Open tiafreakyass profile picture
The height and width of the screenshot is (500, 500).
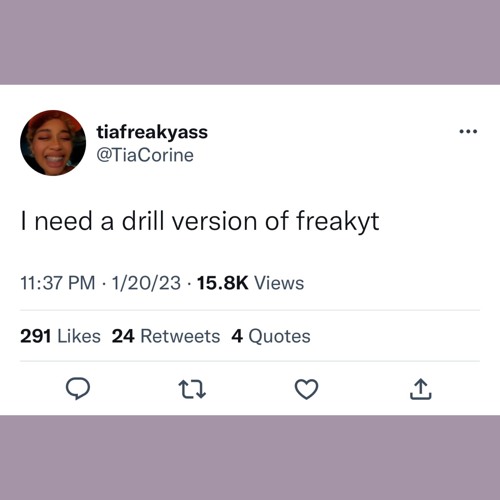tap(53, 143)
